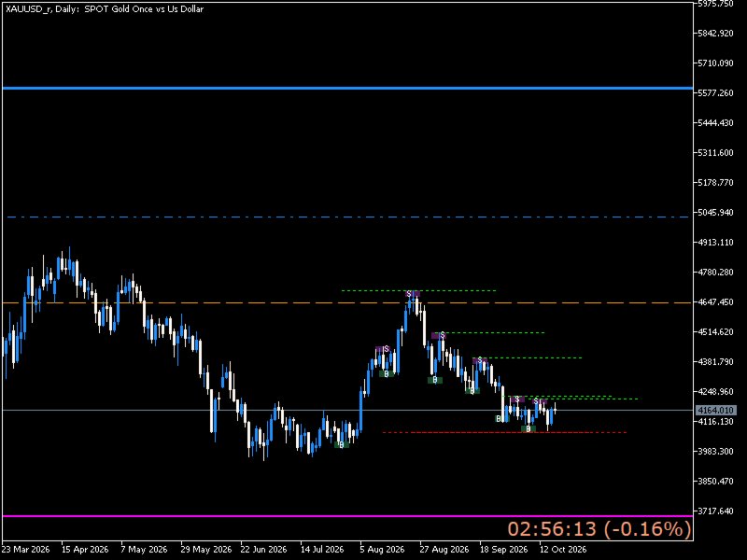The height and width of the screenshot is (560, 747).
Task: Click the 02:56:13 (-0.16%) candle timer text
Action: (599, 529)
